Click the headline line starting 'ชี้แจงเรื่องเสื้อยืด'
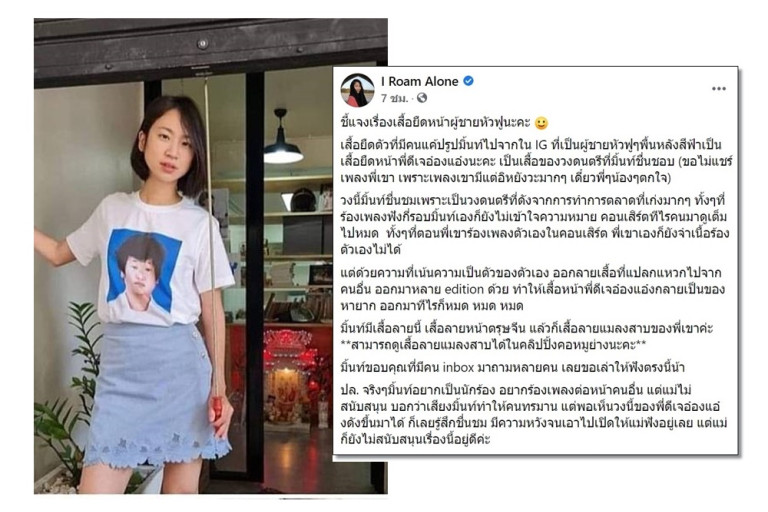The image size is (768, 512). pyautogui.click(x=435, y=122)
